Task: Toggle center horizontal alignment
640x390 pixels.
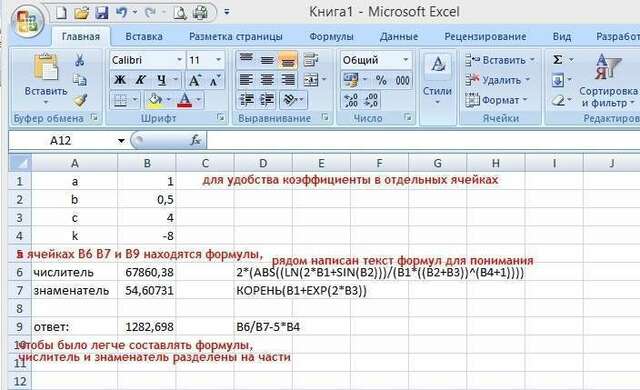Action: tap(267, 80)
